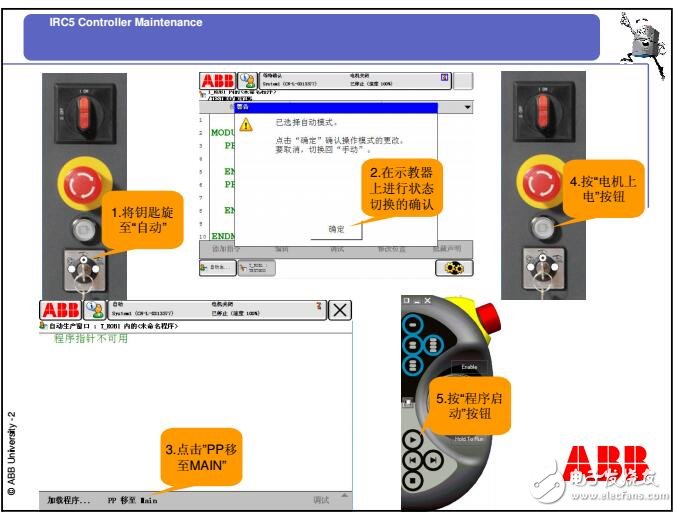Screen dimensions: 677x512
Task: Open the 编辑 menu in the upper FlexPendant
Action: click(282, 249)
